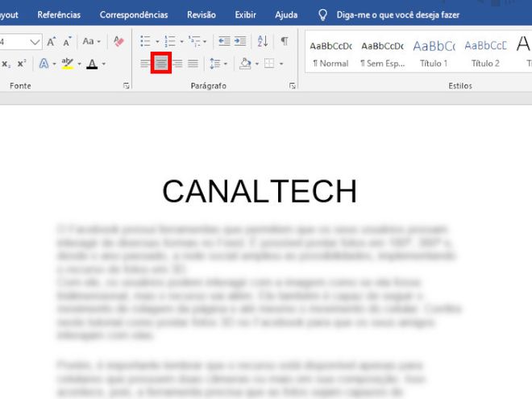Open the numbering library dropdown arrow
Image resolution: width=532 pixels, height=399 pixels.
[181, 42]
